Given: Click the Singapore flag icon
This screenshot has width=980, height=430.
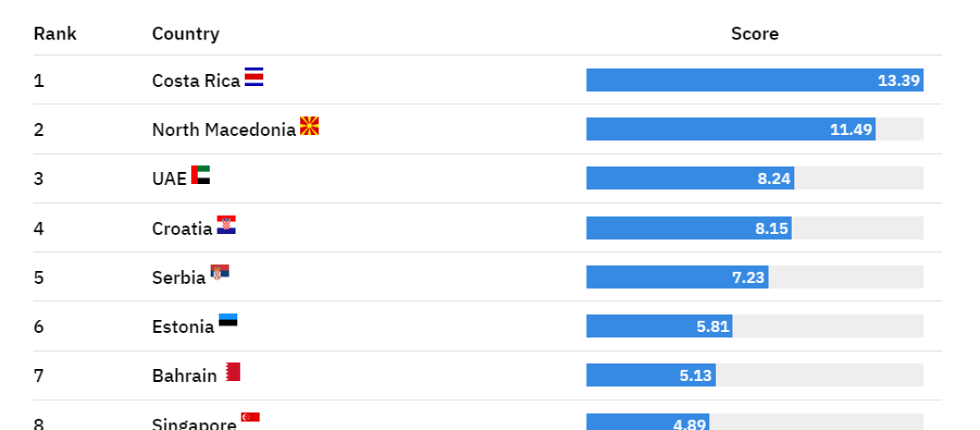Looking at the screenshot, I should click(250, 417).
